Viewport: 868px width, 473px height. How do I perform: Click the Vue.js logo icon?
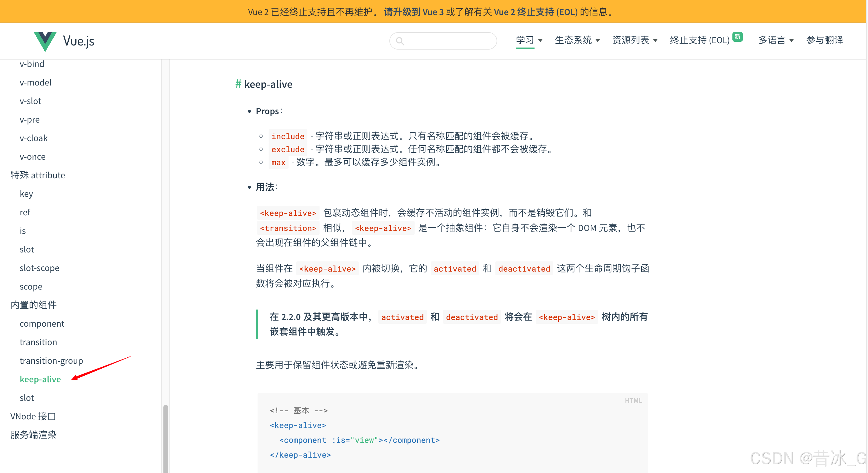click(45, 41)
